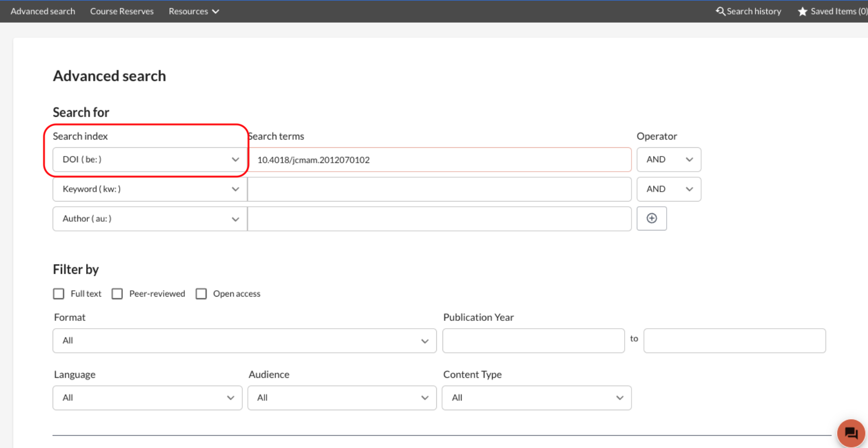Open the DOI search index dropdown
Viewport: 868px width, 448px height.
(x=150, y=160)
